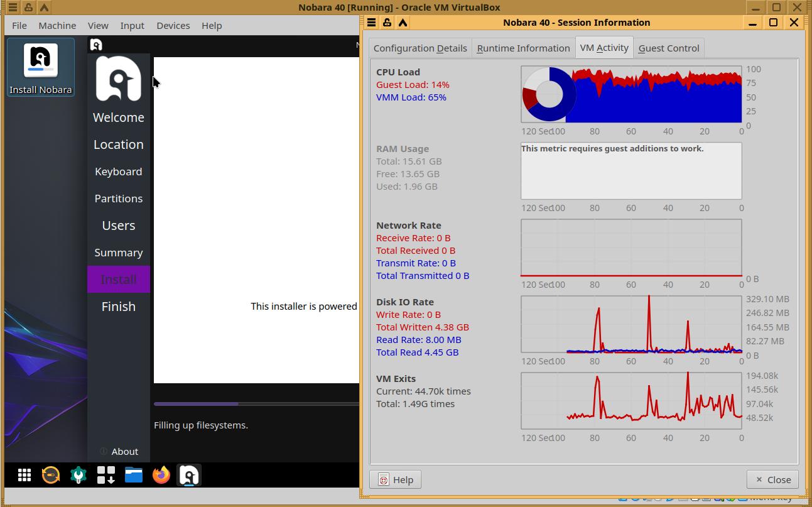
Task: Click the Network Rate graph
Action: point(631,248)
